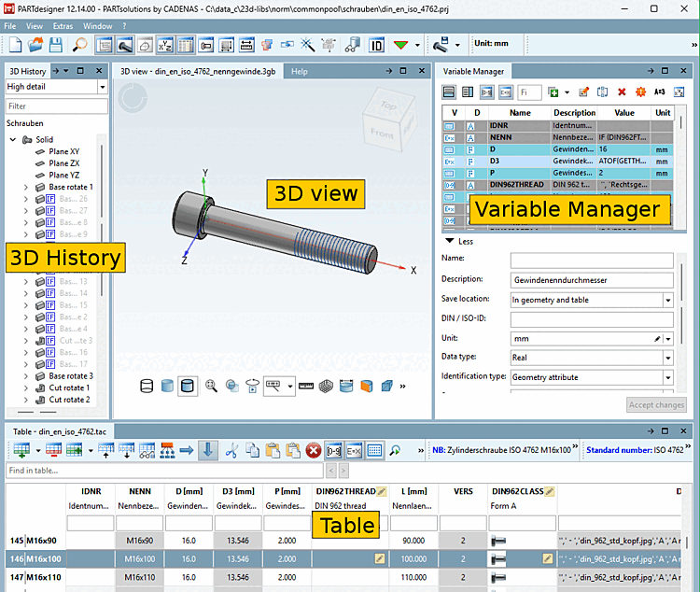Image resolution: width=700 pixels, height=592 pixels.
Task: Toggle the table window toolbar button
Action: pos(186,45)
